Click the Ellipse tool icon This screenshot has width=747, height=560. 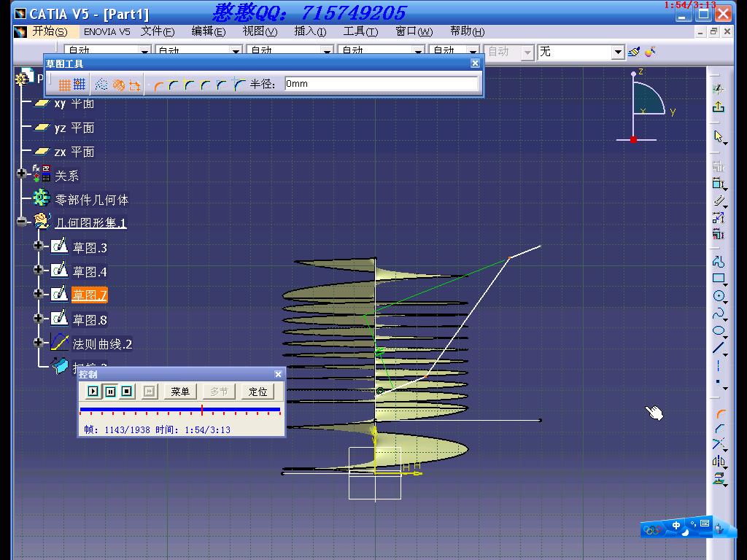click(719, 330)
